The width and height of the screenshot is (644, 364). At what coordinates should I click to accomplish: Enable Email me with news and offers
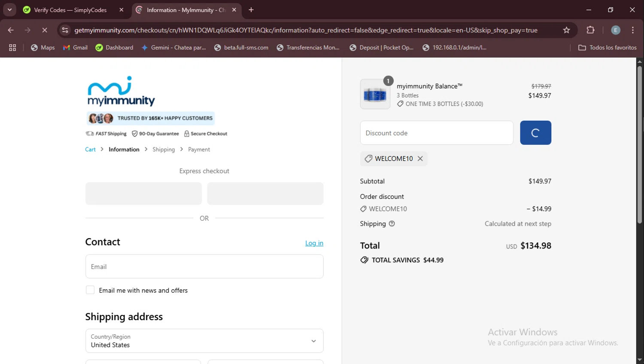pyautogui.click(x=90, y=290)
